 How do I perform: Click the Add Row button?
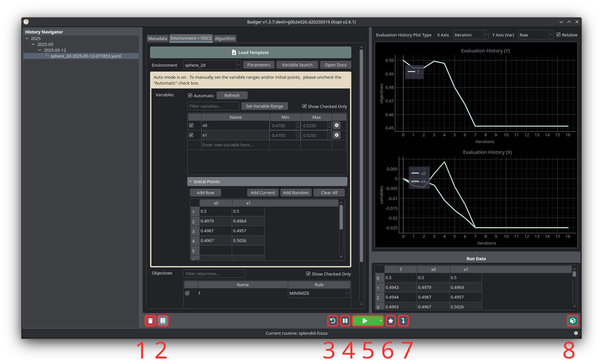205,193
